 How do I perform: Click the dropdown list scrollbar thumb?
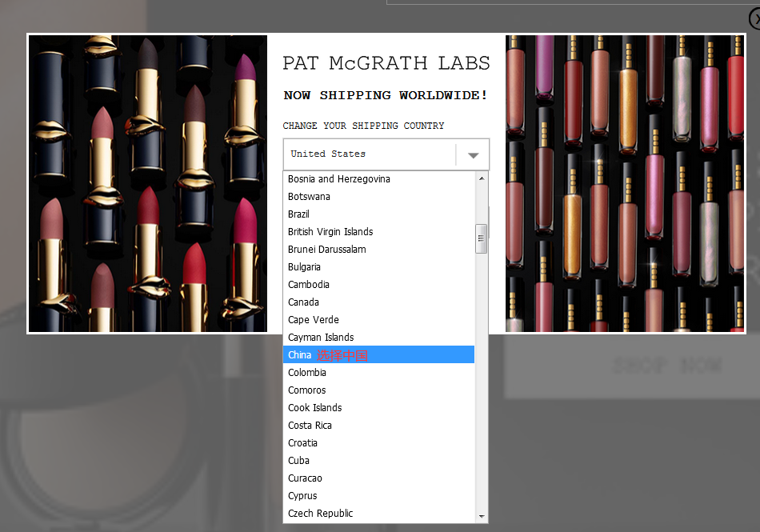pos(481,238)
